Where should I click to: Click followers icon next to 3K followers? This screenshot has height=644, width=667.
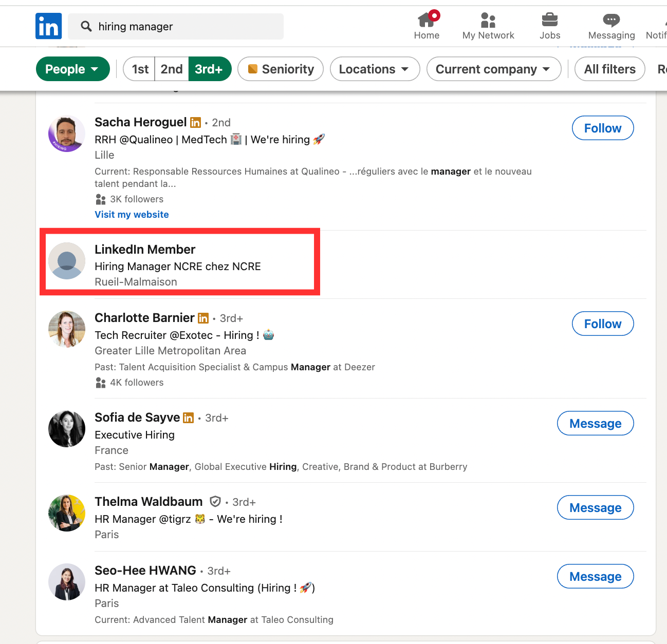101,199
